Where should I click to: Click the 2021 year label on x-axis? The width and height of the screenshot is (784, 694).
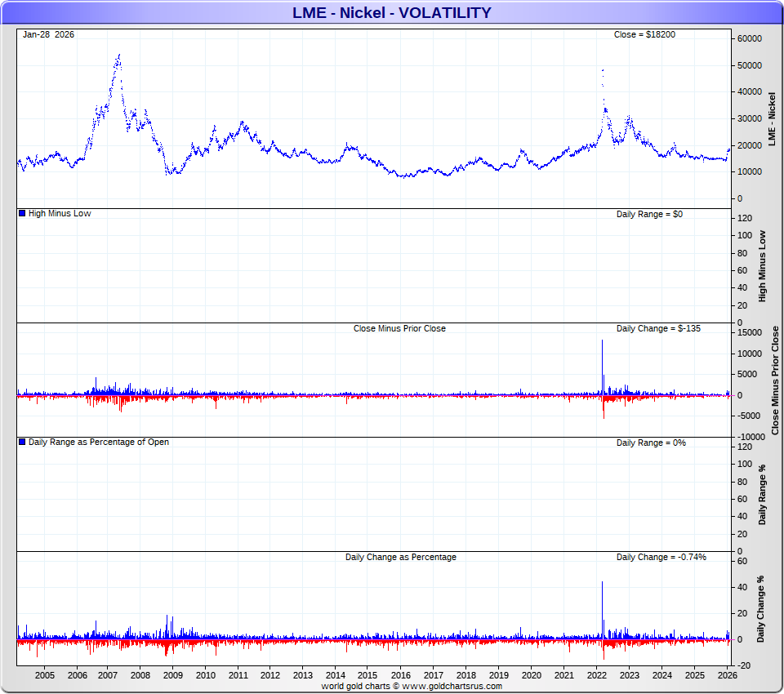click(564, 675)
